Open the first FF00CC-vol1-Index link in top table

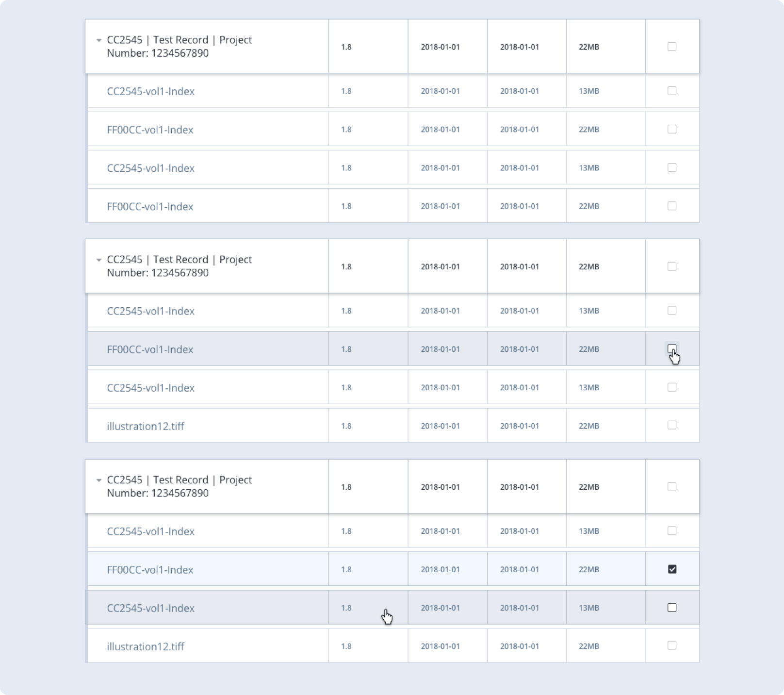[x=150, y=130]
